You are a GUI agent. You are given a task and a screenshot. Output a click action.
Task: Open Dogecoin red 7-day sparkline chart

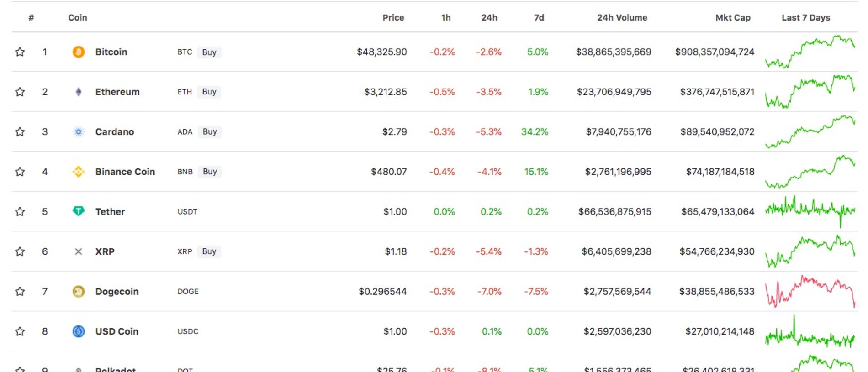(810, 291)
